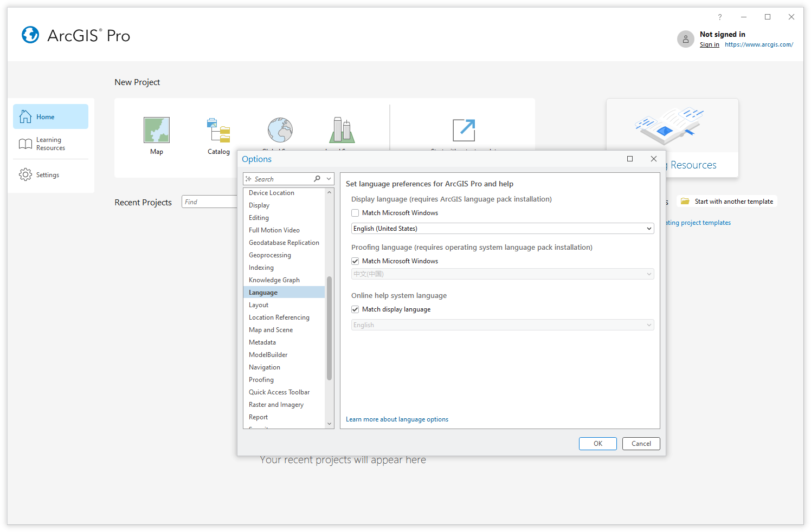Image resolution: width=811 pixels, height=532 pixels.
Task: Click the options list scrollbar thumb
Action: pyautogui.click(x=329, y=328)
